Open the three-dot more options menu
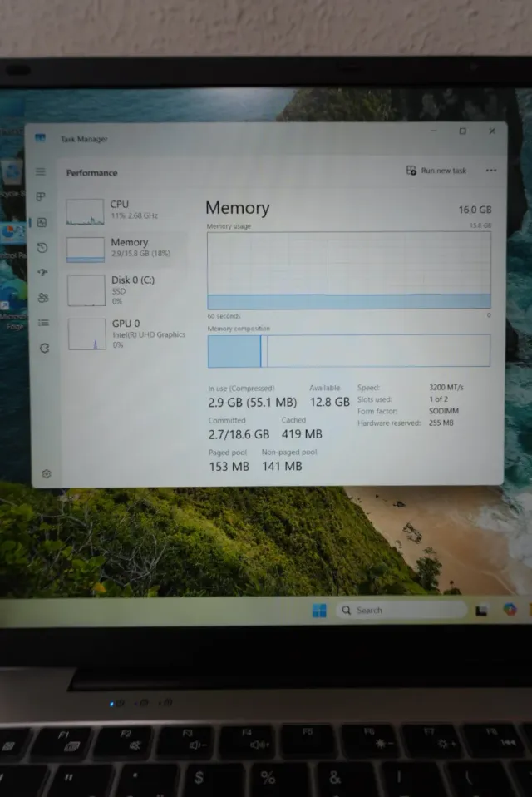532x797 pixels. [491, 171]
